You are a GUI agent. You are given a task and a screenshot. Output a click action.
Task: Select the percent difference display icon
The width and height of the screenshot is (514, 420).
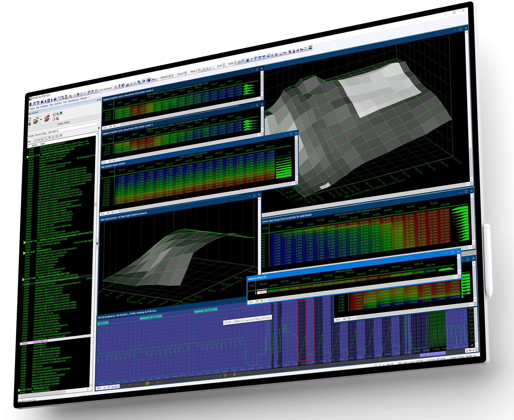pos(289,52)
